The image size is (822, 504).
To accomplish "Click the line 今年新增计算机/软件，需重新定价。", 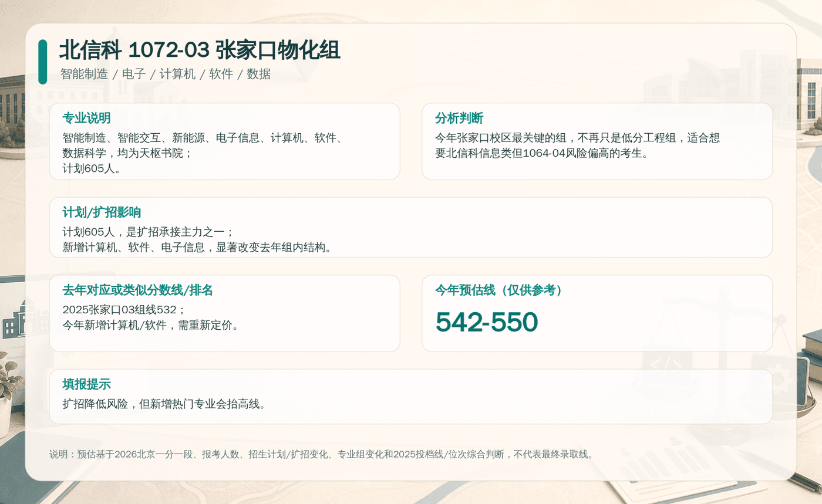I will (151, 324).
